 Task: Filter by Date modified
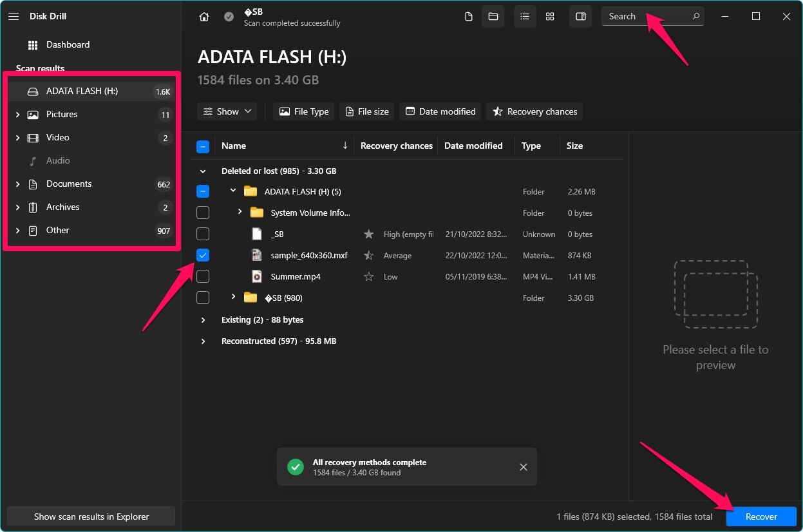point(440,111)
